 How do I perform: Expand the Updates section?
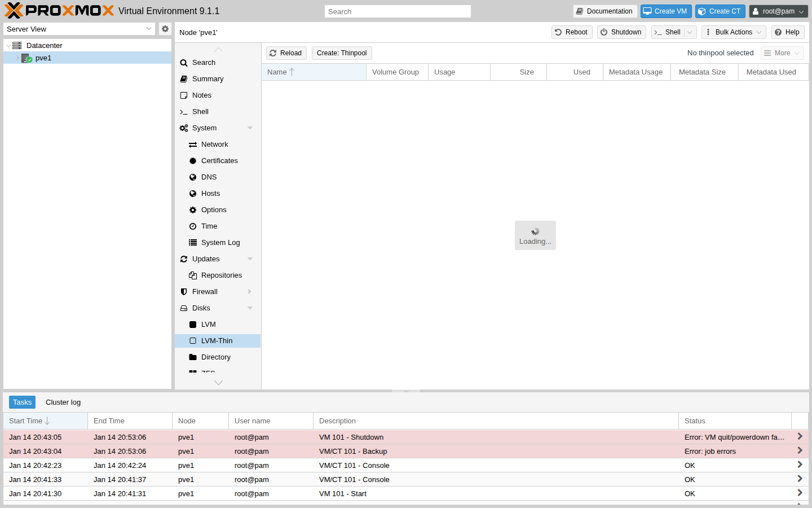250,259
